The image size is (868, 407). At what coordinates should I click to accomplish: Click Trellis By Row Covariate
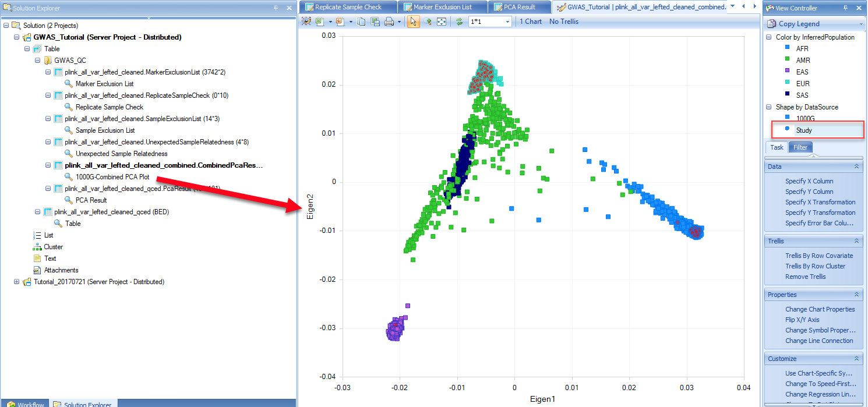(819, 256)
